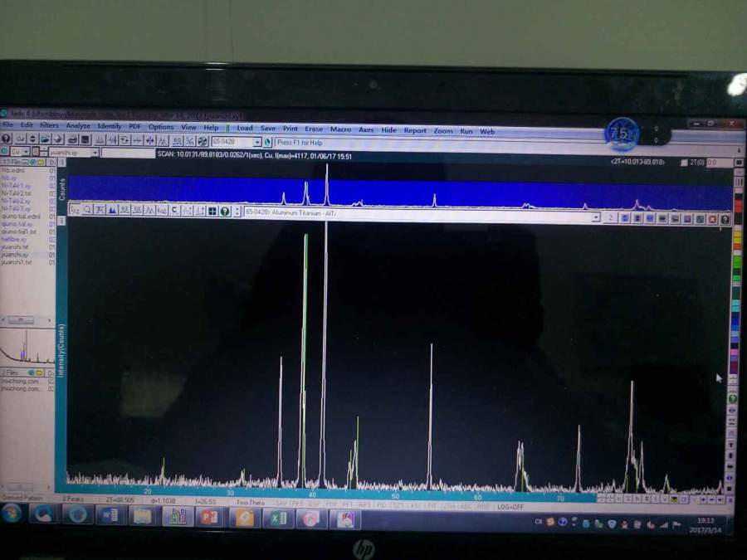Click the fan-shaped icon left of PDF number box
Viewport: 747px width, 560px height.
[x=203, y=141]
